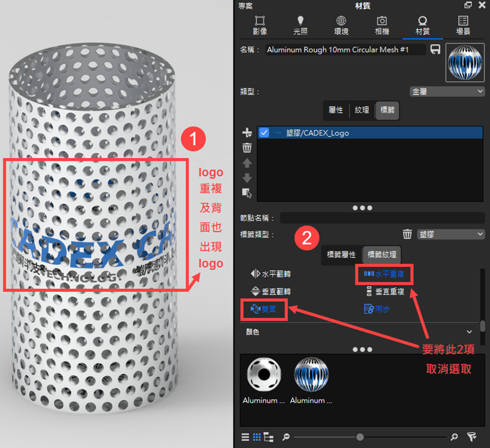Screen dimensions: 490x448
Task: Close the 材質 panel
Action: [482, 5]
